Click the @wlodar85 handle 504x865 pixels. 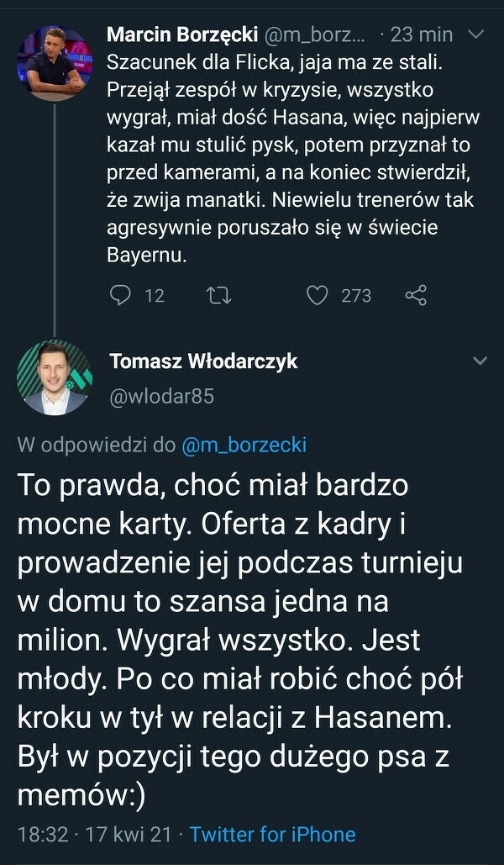162,396
